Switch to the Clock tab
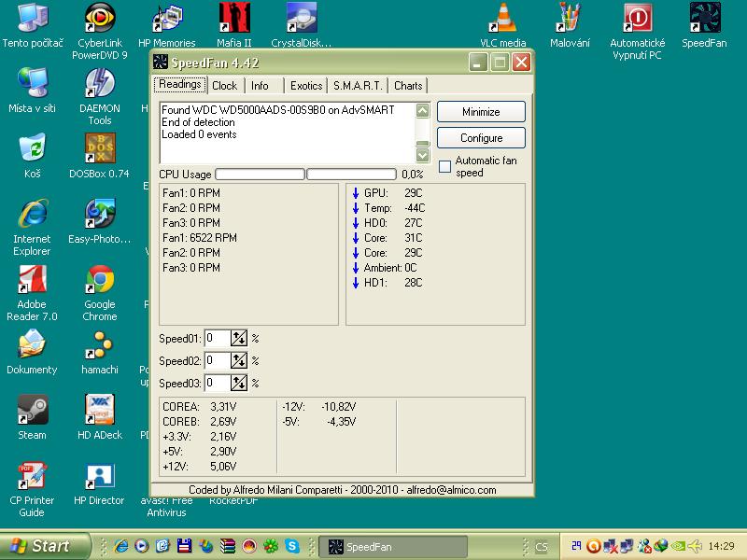Screen dimensions: 747x560 point(225,86)
